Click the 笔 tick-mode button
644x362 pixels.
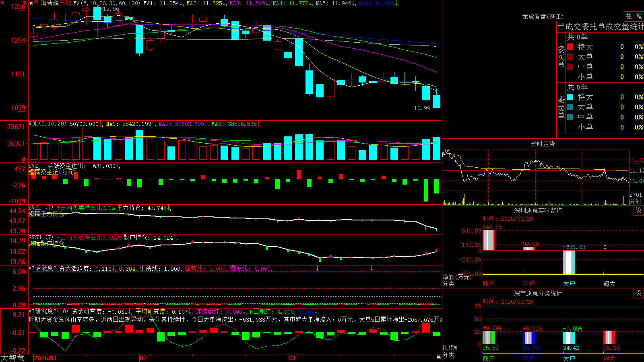point(639,16)
